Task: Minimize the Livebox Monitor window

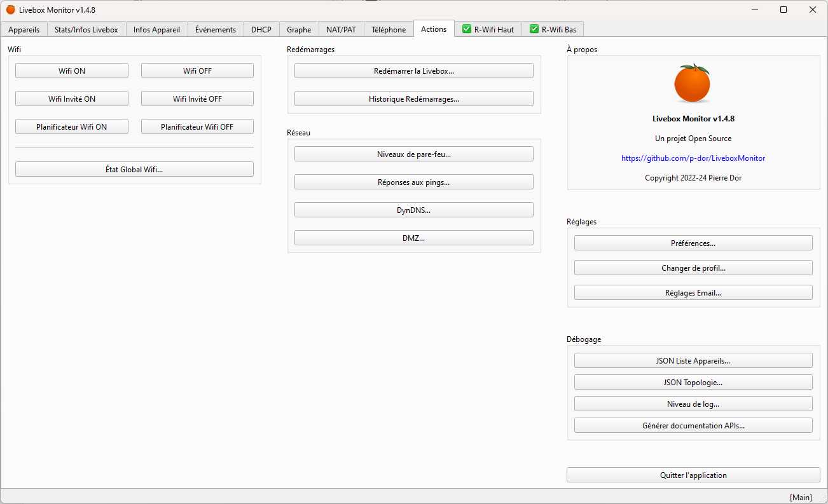Action: pyautogui.click(x=755, y=10)
